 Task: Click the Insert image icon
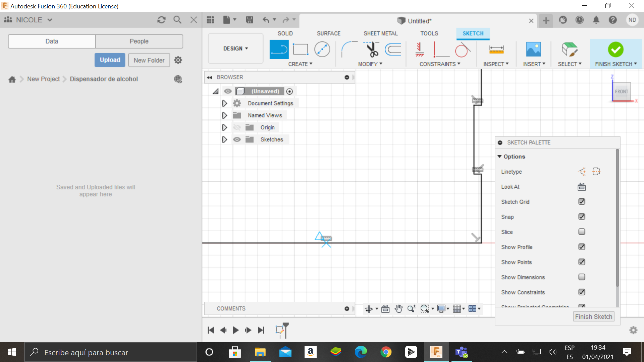pyautogui.click(x=533, y=49)
